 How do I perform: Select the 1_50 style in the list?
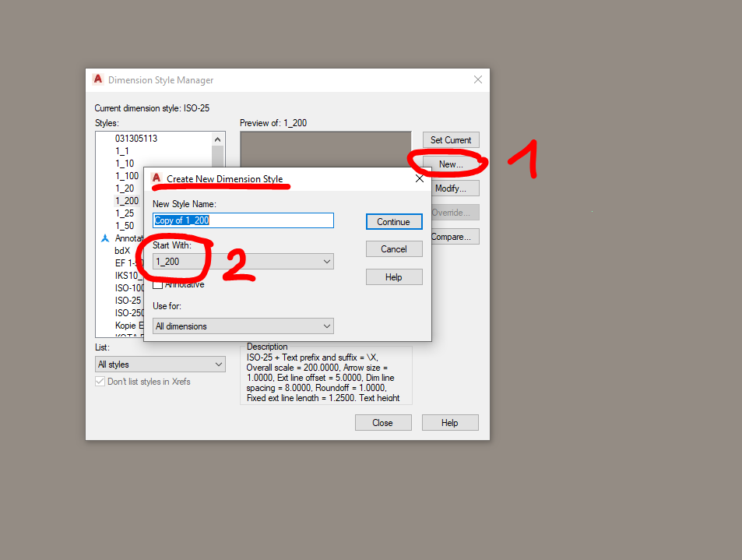125,226
